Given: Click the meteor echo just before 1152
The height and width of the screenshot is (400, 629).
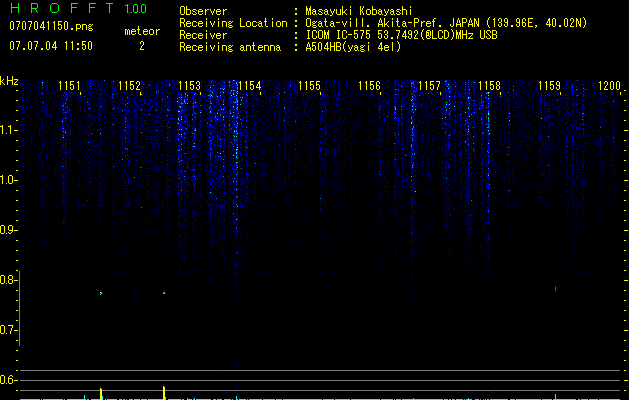Looking at the screenshot, I should click(101, 293).
